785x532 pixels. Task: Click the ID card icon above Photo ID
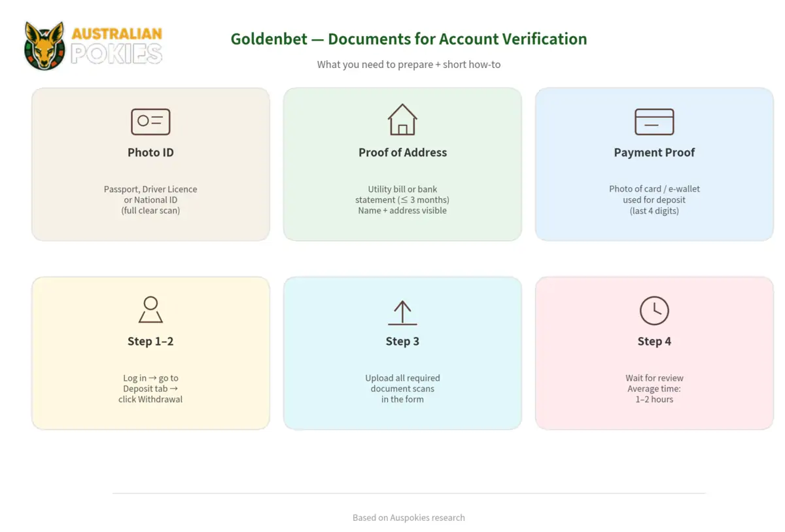click(150, 122)
